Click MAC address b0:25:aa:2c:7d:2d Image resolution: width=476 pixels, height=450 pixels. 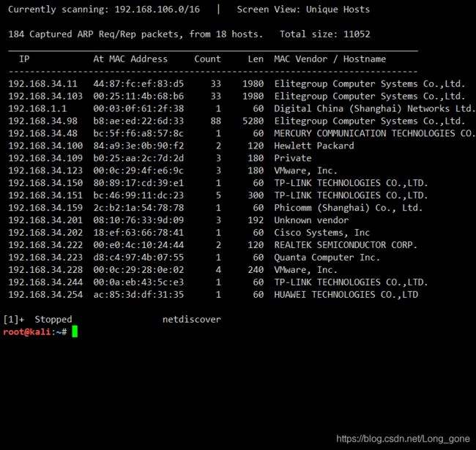point(138,158)
